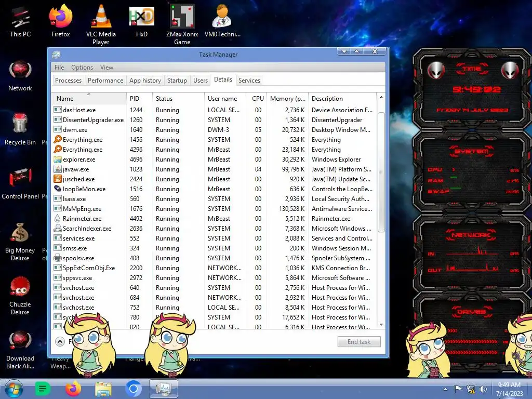532x399 pixels.
Task: Launch ZMax Xonix Game desktop icon
Action: click(182, 25)
